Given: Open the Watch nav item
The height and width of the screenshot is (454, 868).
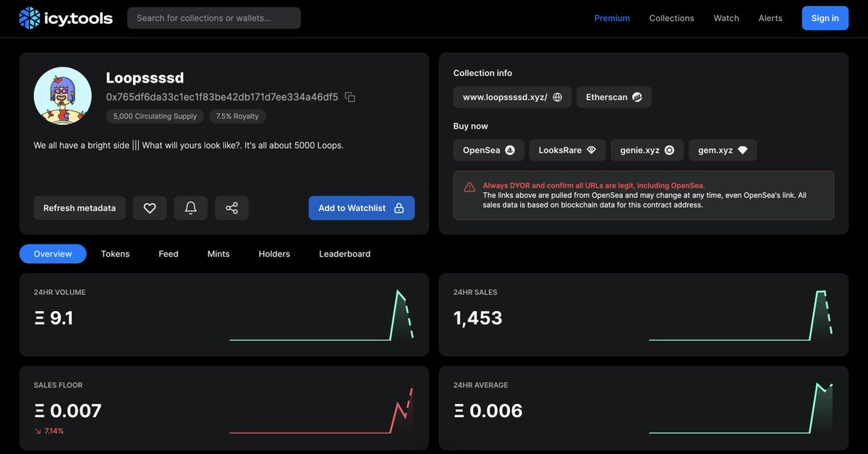Looking at the screenshot, I should pos(726,18).
